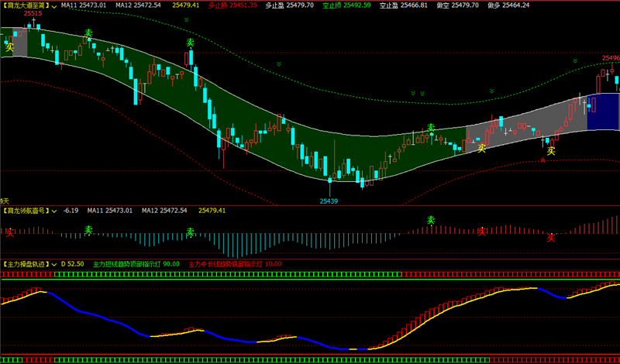Click the 25496 high price label
The width and height of the screenshot is (620, 364).
(x=611, y=58)
